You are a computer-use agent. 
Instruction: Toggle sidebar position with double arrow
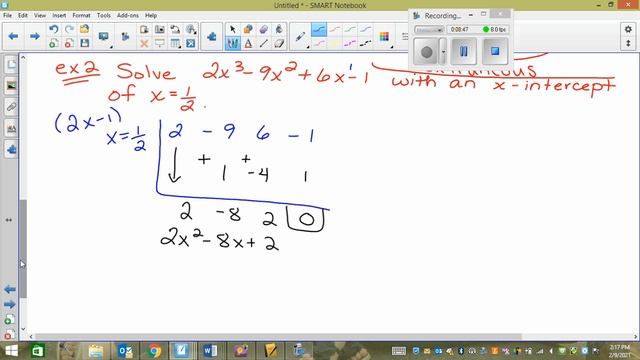[x=9, y=220]
